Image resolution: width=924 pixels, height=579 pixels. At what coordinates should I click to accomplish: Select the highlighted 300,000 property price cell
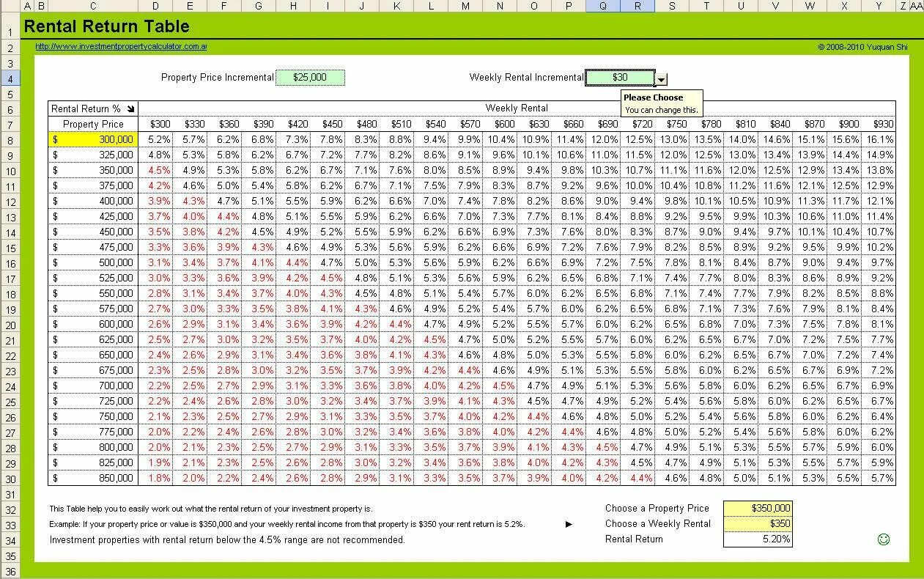tap(93, 139)
